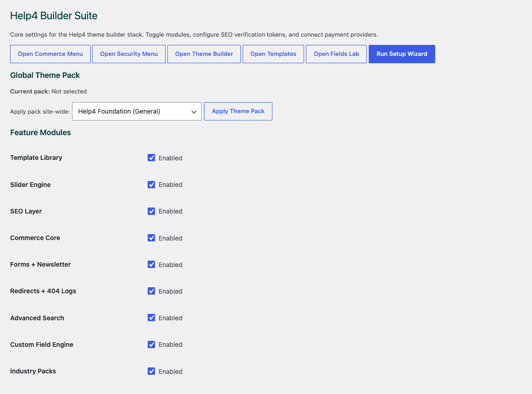Click Open Templates button

tap(273, 54)
